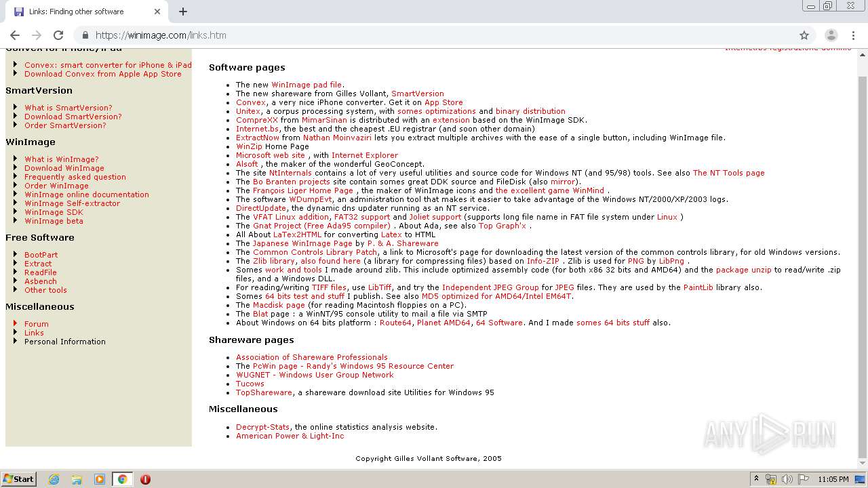This screenshot has height=488, width=868.
Task: Open 'Japanese WinImage Page' link
Action: (302, 243)
